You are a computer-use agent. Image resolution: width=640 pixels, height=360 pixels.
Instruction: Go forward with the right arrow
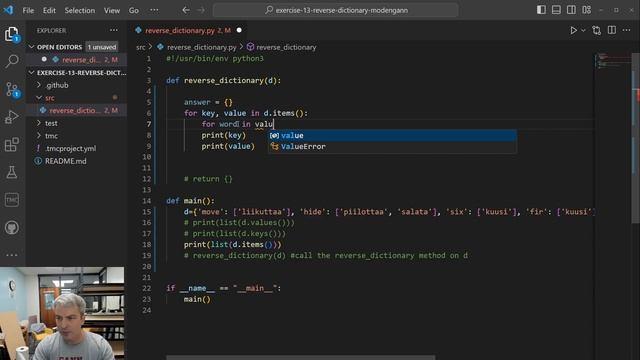tap(201, 10)
